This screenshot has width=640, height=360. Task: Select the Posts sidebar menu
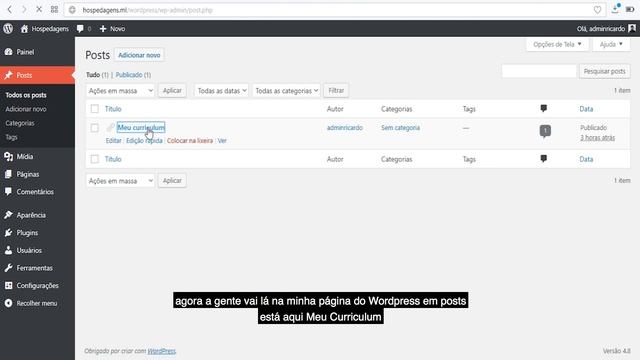38,75
